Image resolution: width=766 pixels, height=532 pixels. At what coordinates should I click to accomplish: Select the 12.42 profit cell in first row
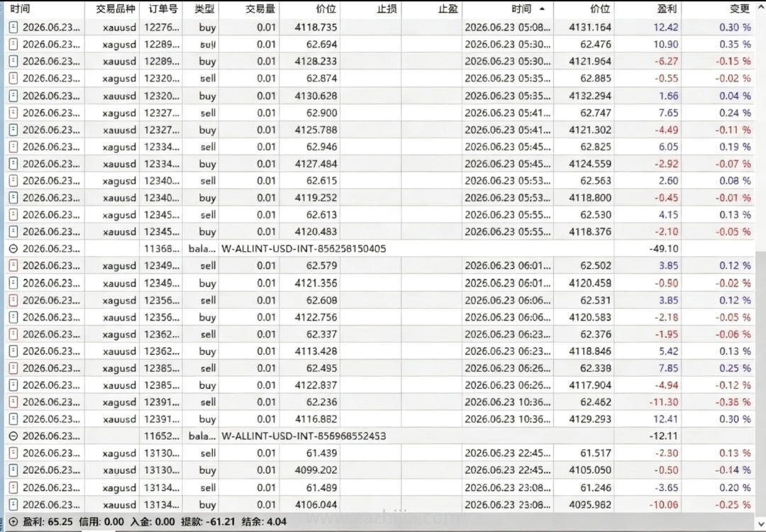coord(666,28)
